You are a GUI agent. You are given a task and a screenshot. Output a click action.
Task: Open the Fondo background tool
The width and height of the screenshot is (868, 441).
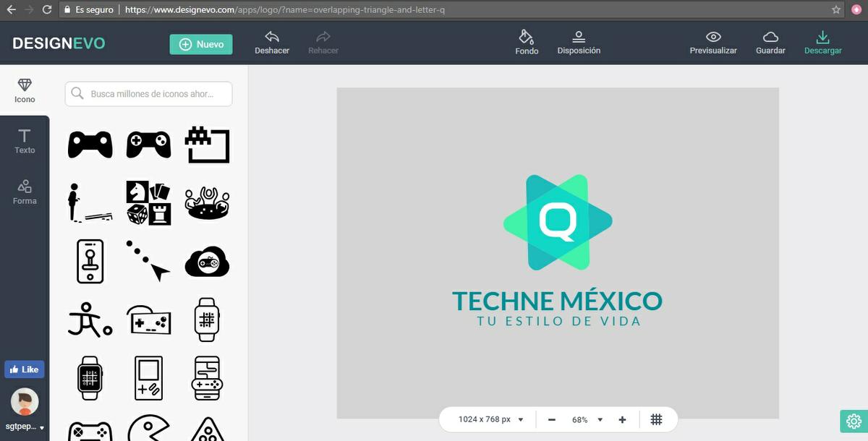[527, 37]
